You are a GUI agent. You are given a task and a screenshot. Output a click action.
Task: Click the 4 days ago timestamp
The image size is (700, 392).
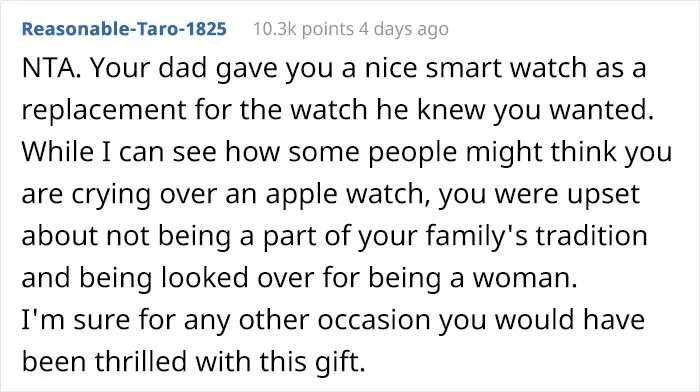(x=404, y=29)
